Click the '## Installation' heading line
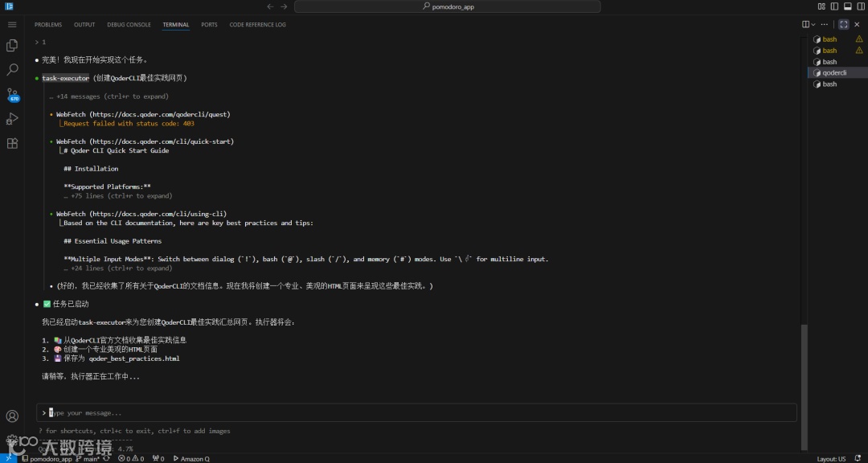This screenshot has height=463, width=868. click(91, 169)
